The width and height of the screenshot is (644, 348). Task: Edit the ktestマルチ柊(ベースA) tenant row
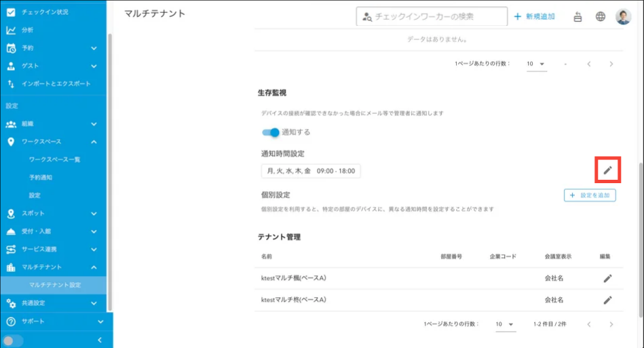(x=607, y=300)
